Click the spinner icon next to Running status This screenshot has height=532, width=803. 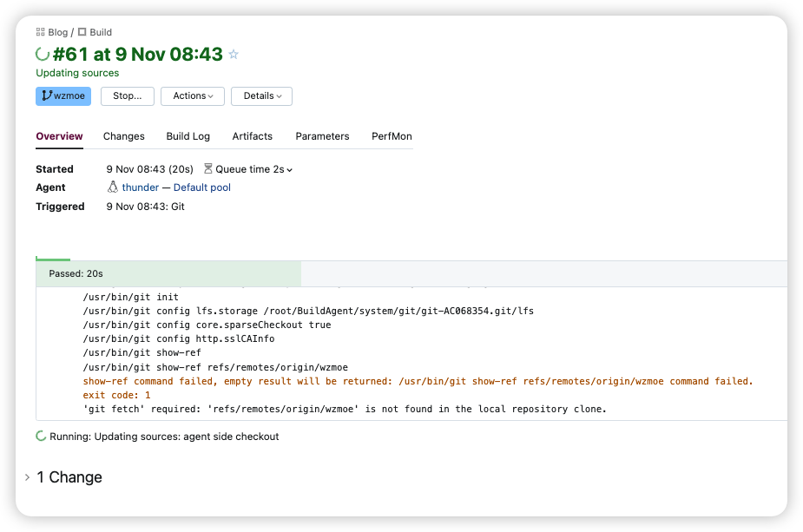click(41, 437)
